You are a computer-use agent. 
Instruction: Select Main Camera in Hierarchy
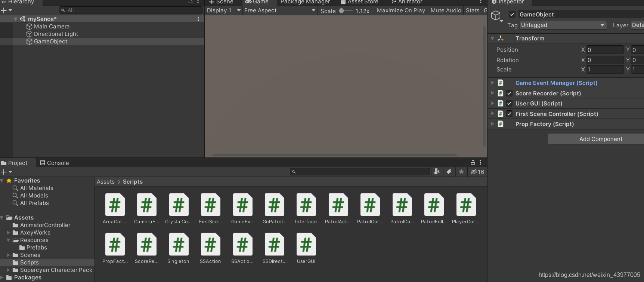tap(52, 27)
